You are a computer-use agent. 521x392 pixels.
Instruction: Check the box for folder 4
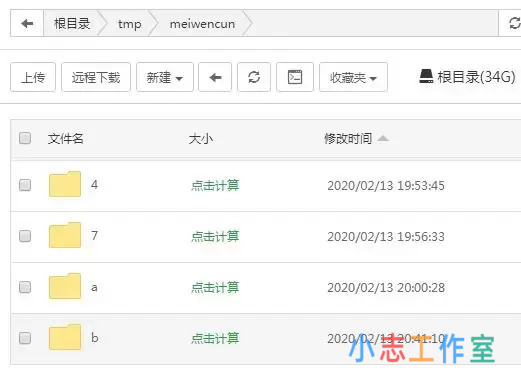click(x=25, y=185)
